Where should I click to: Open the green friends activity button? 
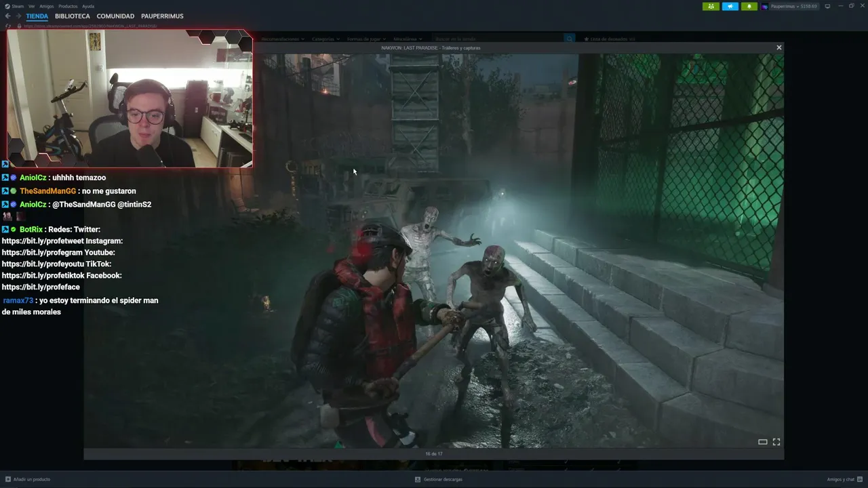tap(711, 6)
